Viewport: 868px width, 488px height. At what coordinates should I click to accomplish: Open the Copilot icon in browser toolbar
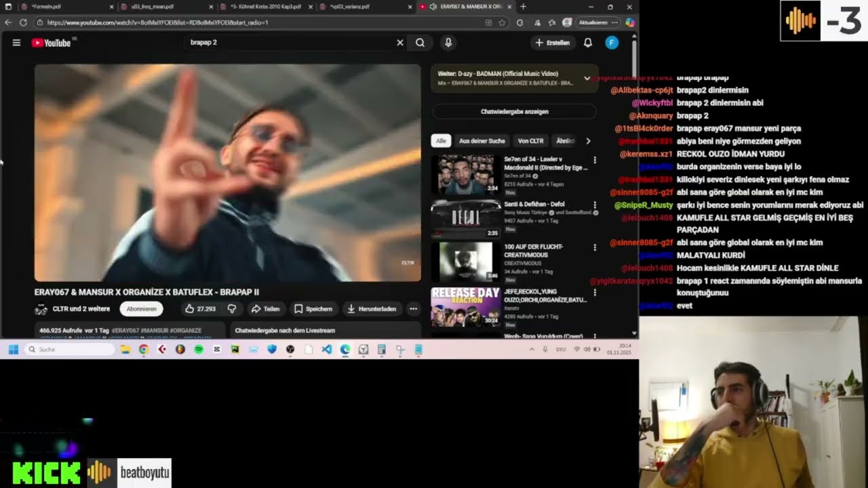click(x=630, y=22)
